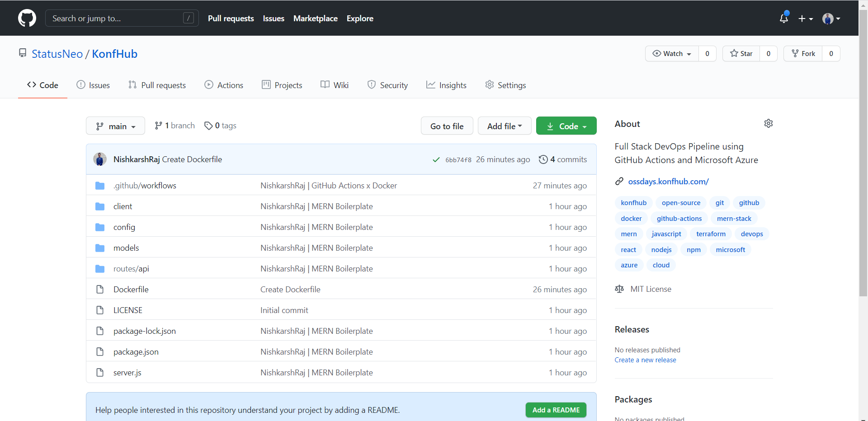Screen dimensions: 868x421
Task: Switch to the Code tab
Action: (42, 85)
